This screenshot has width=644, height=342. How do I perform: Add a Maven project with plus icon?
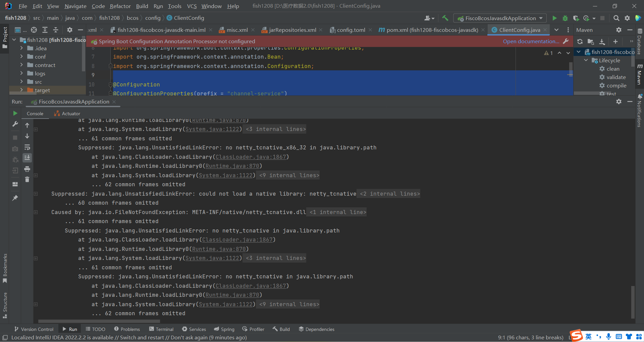(x=615, y=42)
